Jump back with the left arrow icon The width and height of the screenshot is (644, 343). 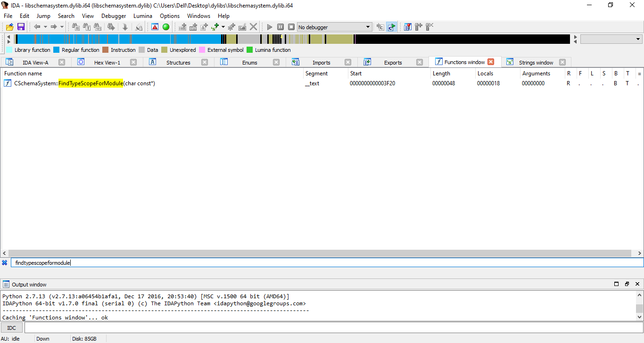tap(37, 27)
